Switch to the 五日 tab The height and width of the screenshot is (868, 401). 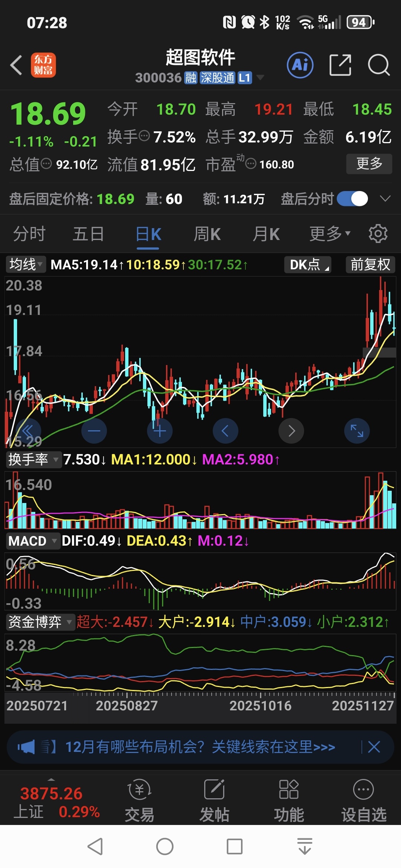tap(88, 234)
